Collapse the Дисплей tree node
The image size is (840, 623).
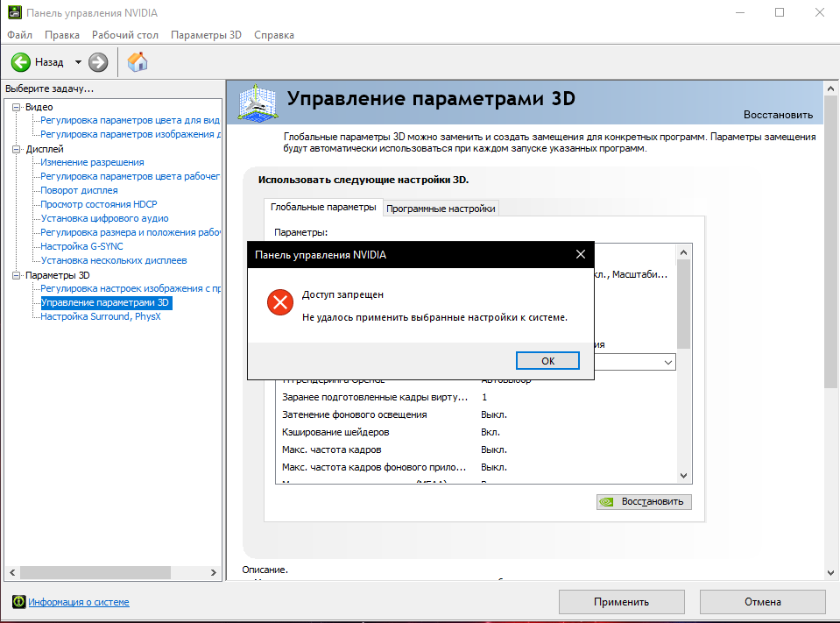click(x=17, y=150)
